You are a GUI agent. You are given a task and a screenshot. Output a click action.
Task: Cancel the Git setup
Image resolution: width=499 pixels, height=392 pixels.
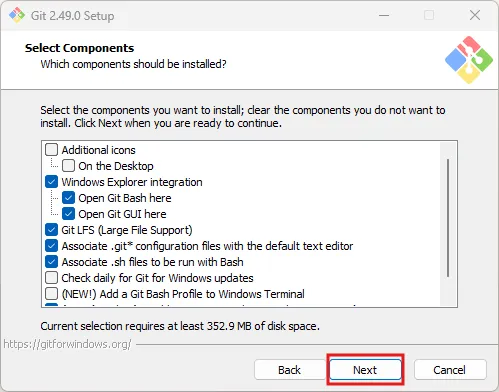pyautogui.click(x=450, y=370)
